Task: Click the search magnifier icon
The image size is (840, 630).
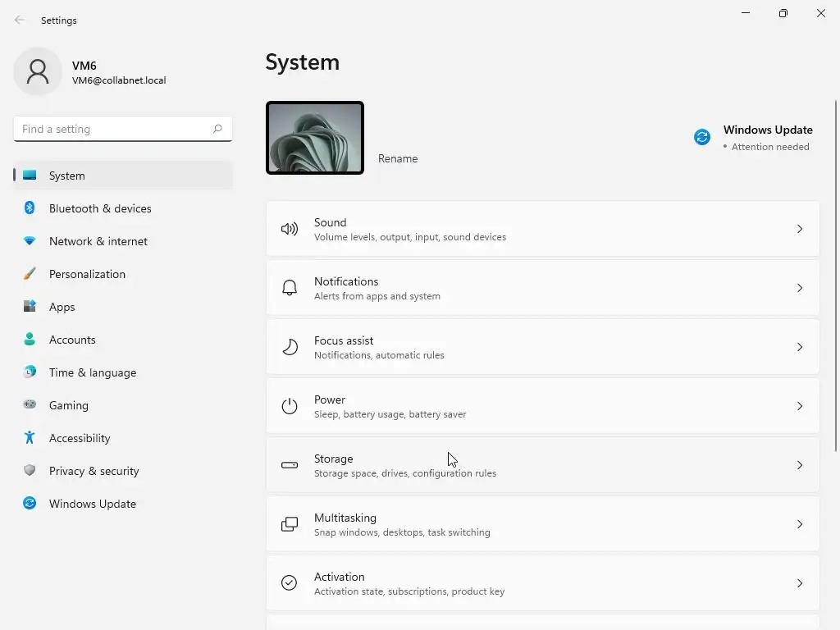Action: (x=217, y=129)
